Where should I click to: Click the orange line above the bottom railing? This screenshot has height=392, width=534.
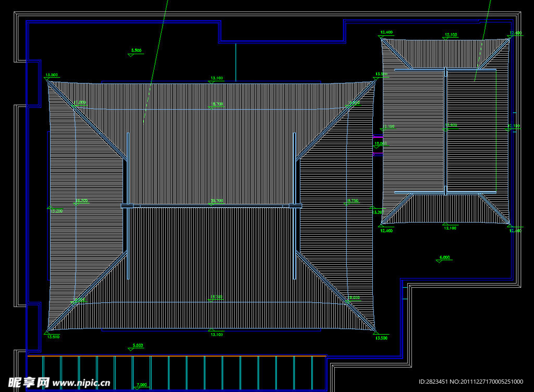[x=177, y=356]
